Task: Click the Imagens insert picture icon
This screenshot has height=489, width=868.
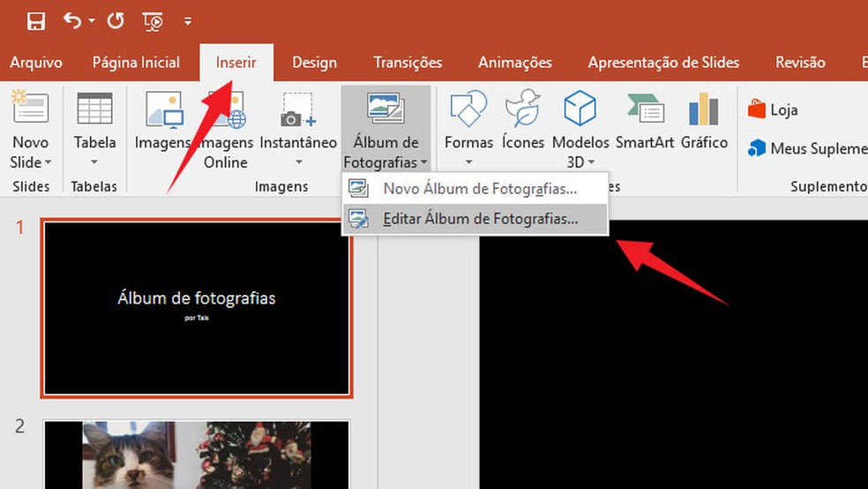Action: (x=164, y=109)
